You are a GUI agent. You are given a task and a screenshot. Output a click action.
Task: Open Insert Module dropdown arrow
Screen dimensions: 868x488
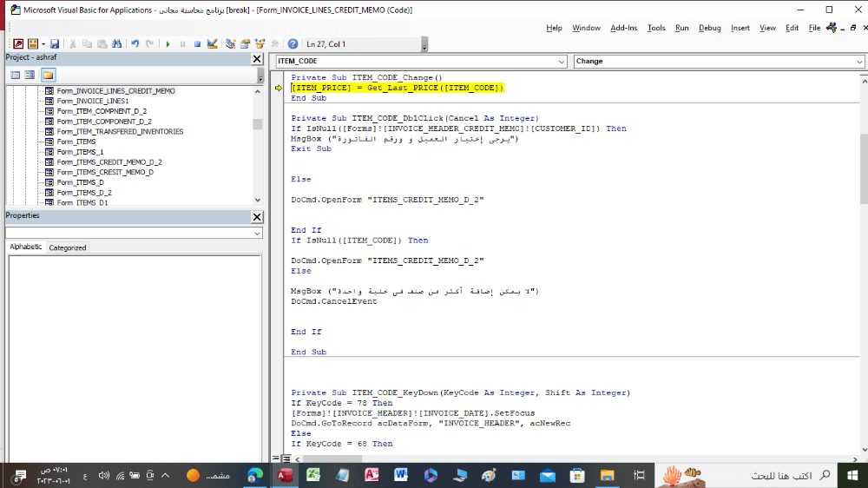(x=43, y=43)
